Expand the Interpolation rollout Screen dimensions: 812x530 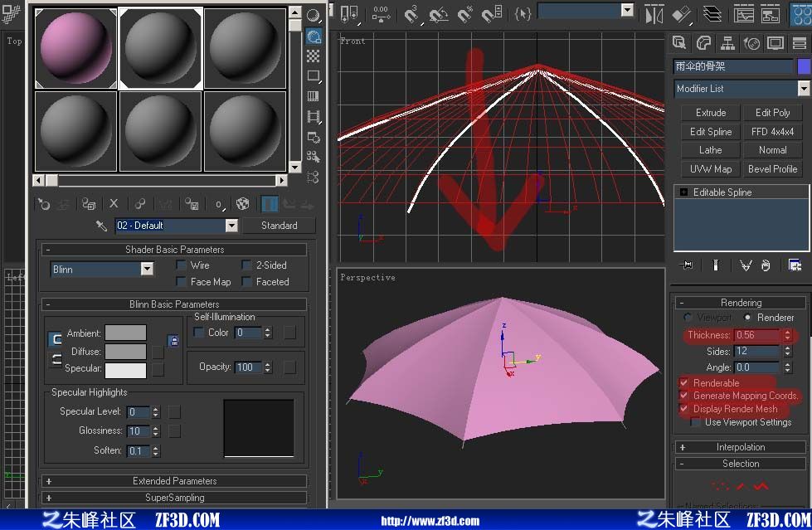(x=741, y=447)
